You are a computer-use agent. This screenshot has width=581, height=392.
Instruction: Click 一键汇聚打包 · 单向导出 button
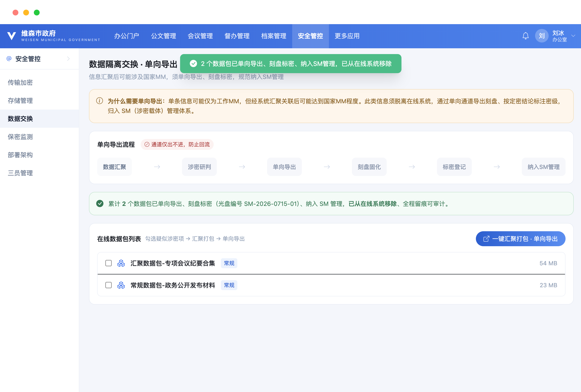click(x=521, y=239)
